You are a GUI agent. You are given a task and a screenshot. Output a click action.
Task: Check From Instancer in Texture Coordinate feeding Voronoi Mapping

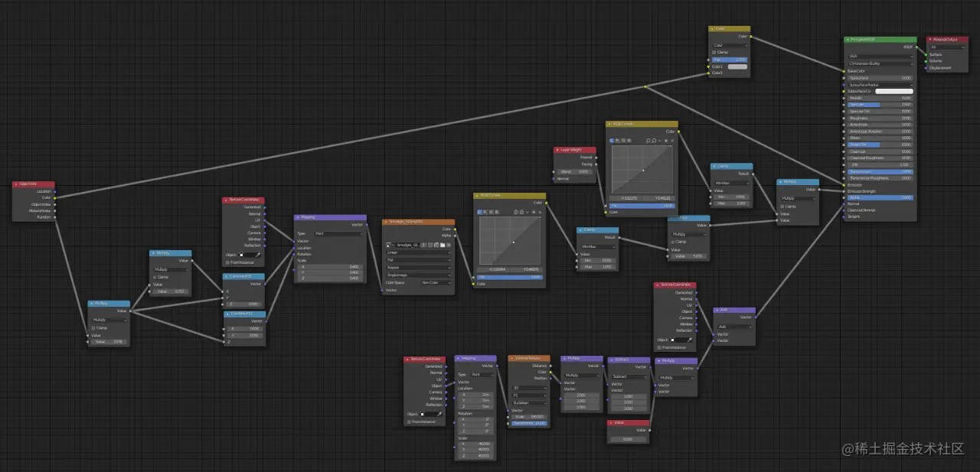point(409,422)
